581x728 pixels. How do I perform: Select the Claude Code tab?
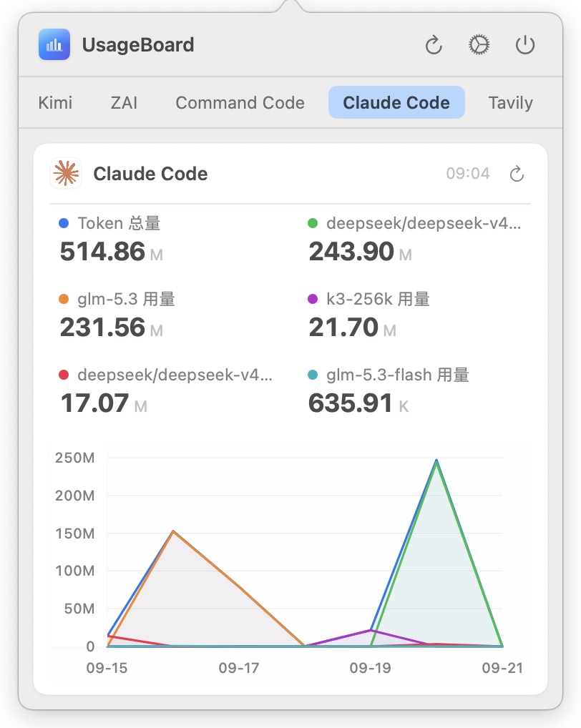[x=396, y=102]
